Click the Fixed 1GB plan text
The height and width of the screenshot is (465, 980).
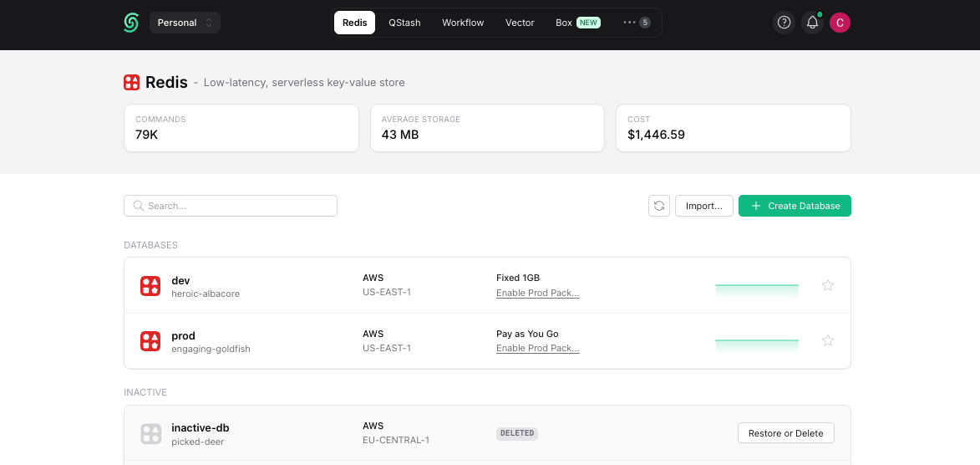517,278
